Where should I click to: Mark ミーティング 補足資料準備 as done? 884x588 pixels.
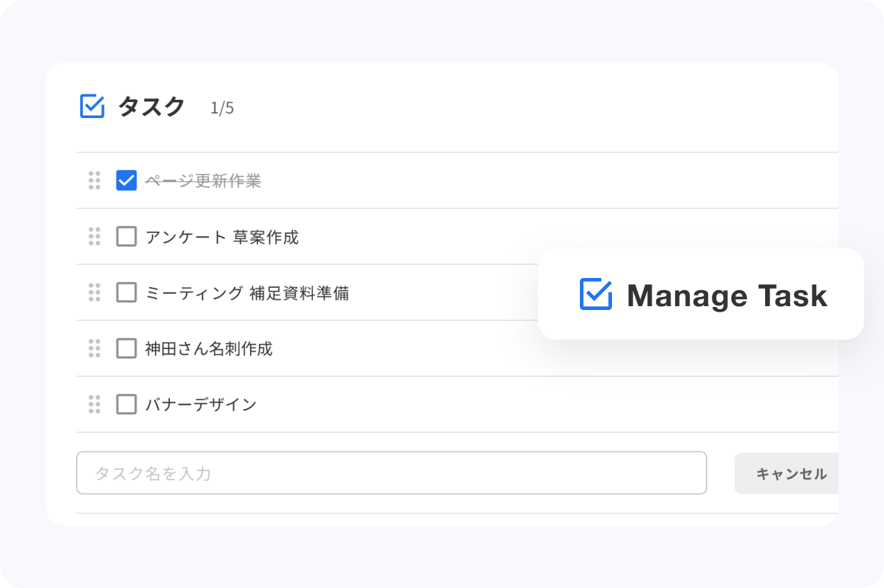tap(127, 292)
